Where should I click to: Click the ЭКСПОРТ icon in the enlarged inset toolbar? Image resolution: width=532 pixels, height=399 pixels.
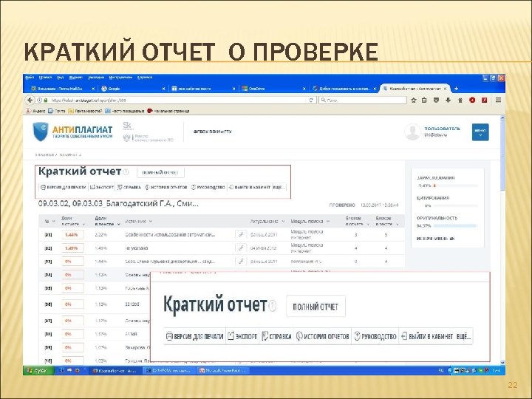pos(231,336)
